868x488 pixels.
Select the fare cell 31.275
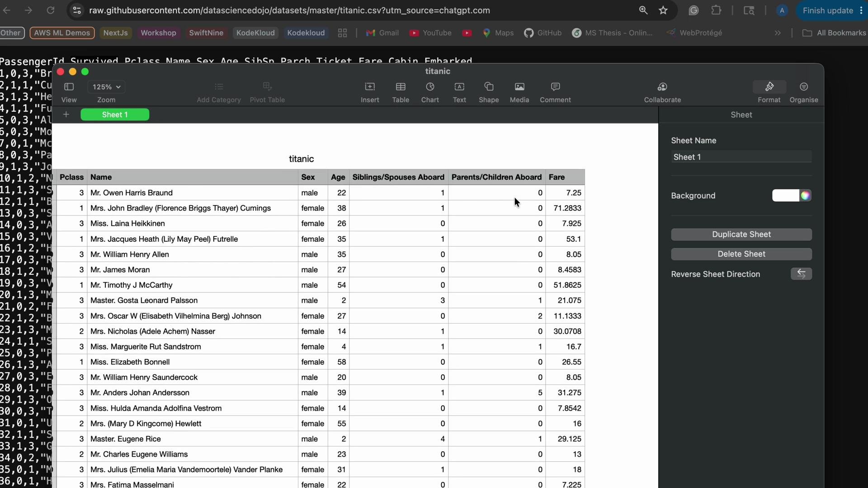pos(565,393)
